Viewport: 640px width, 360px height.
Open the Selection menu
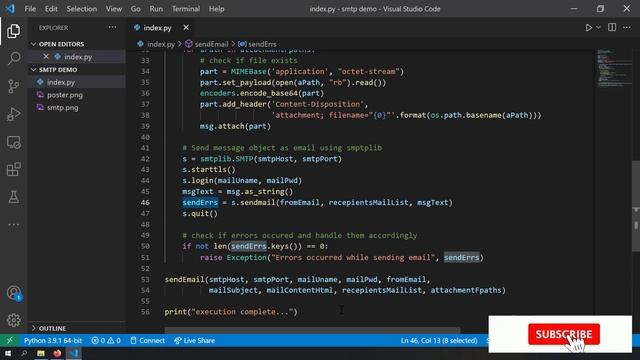point(82,9)
